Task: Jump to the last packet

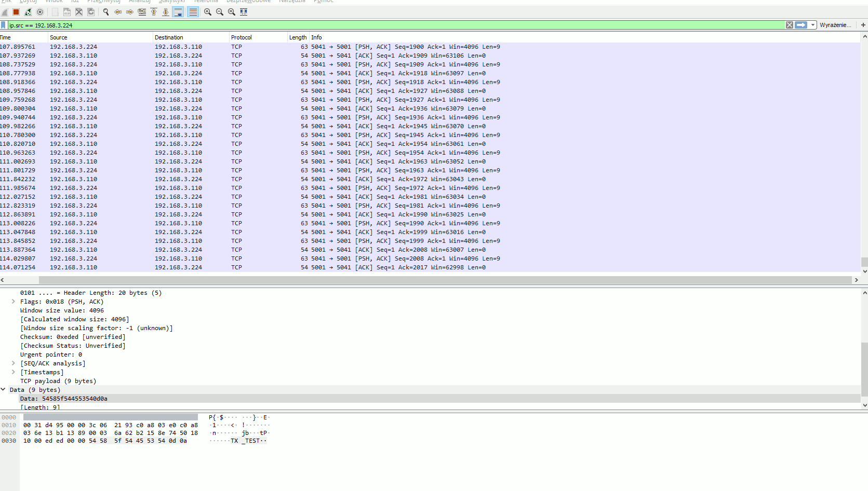Action: (x=166, y=12)
